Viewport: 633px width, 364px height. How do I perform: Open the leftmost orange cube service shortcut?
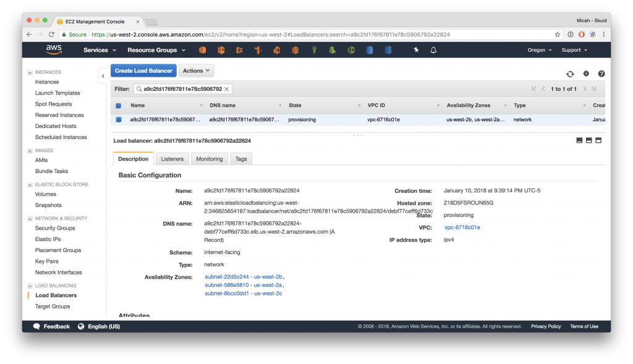202,50
